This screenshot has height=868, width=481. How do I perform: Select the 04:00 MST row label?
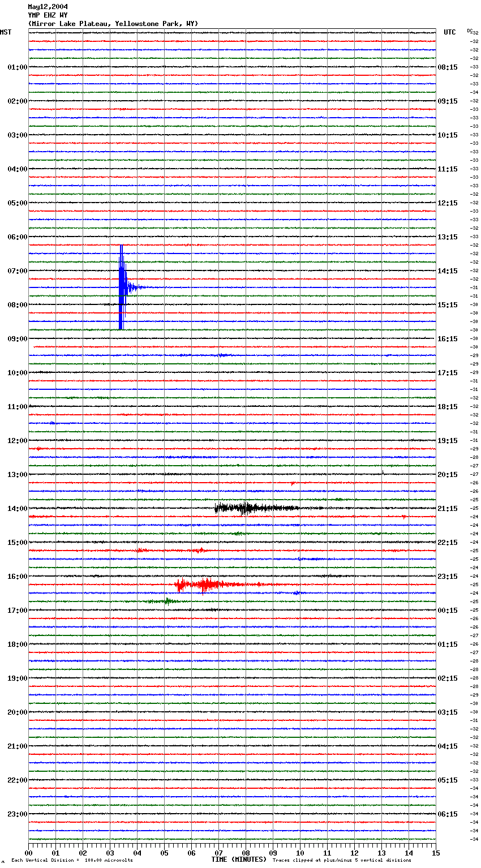pos(18,169)
